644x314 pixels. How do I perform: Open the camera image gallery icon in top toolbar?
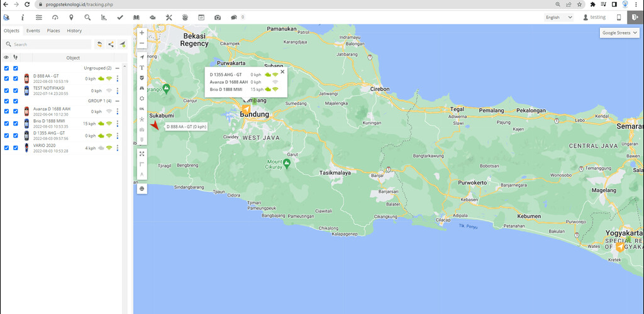tap(217, 17)
